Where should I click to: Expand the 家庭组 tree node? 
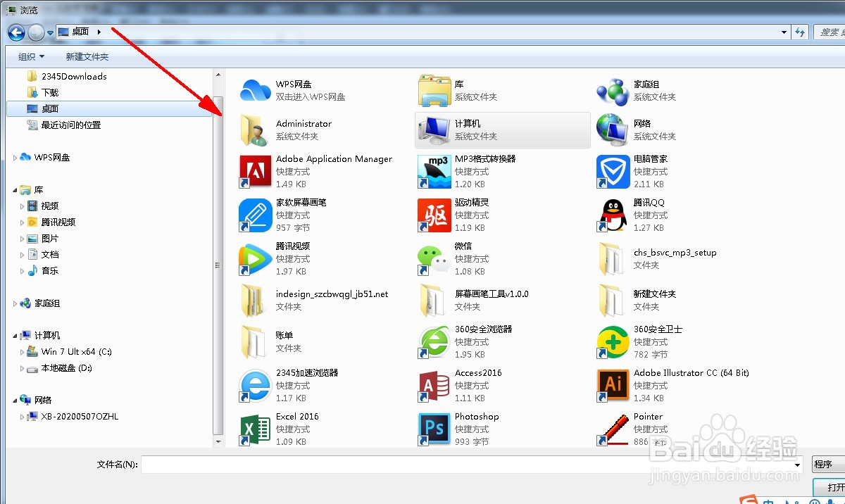tap(15, 303)
